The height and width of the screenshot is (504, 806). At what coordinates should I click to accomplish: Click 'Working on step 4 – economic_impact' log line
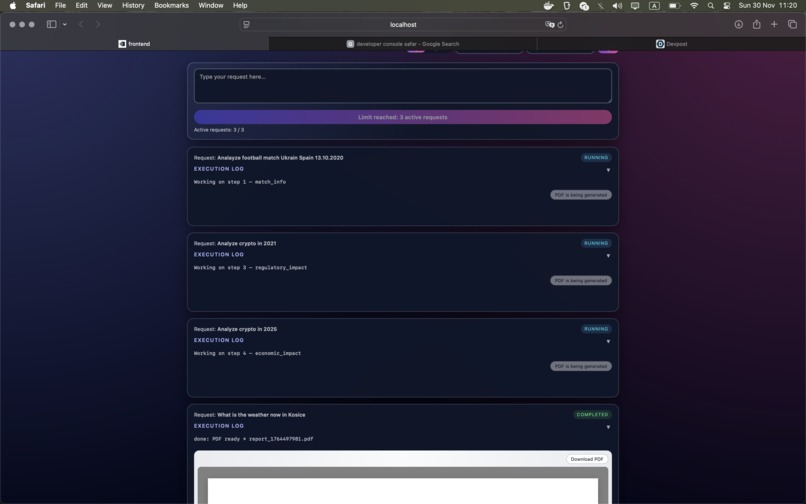[x=247, y=353]
